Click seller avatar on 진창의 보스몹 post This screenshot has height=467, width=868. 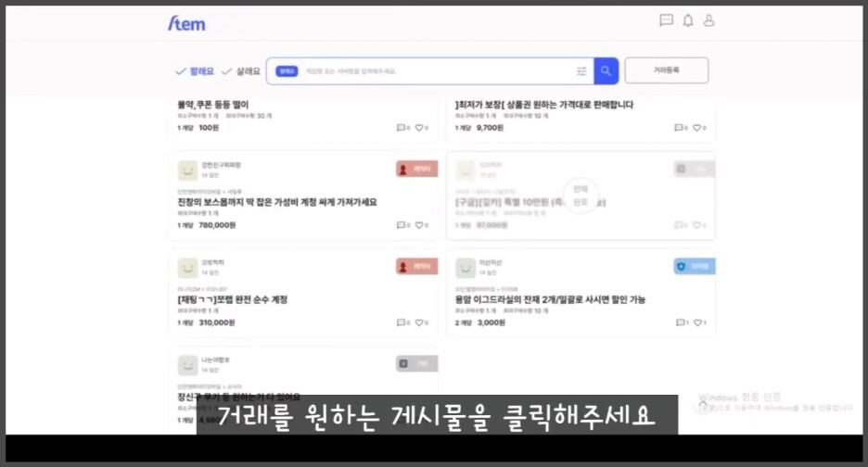click(x=187, y=170)
